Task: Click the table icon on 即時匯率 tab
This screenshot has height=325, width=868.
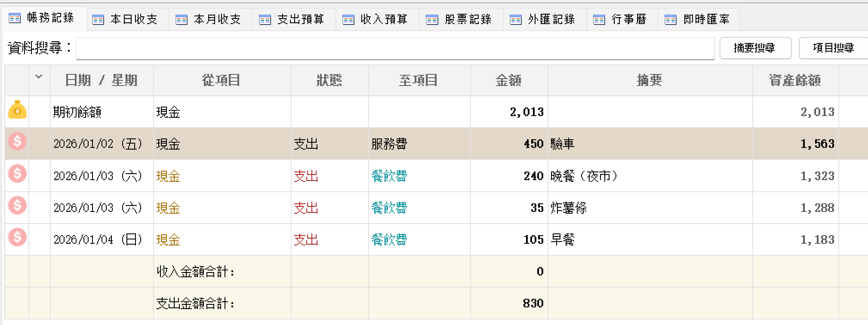Action: pos(671,20)
